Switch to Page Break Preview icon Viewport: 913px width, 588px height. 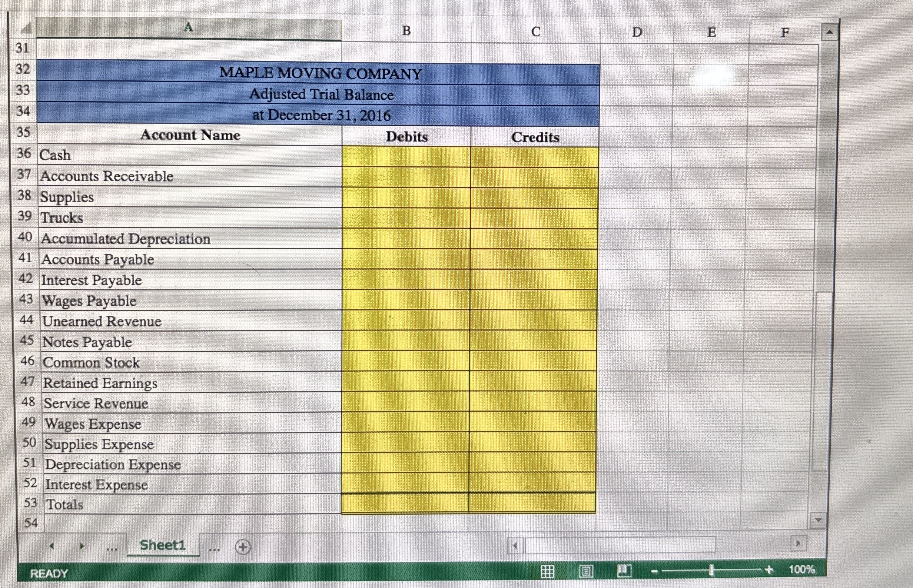point(624,571)
